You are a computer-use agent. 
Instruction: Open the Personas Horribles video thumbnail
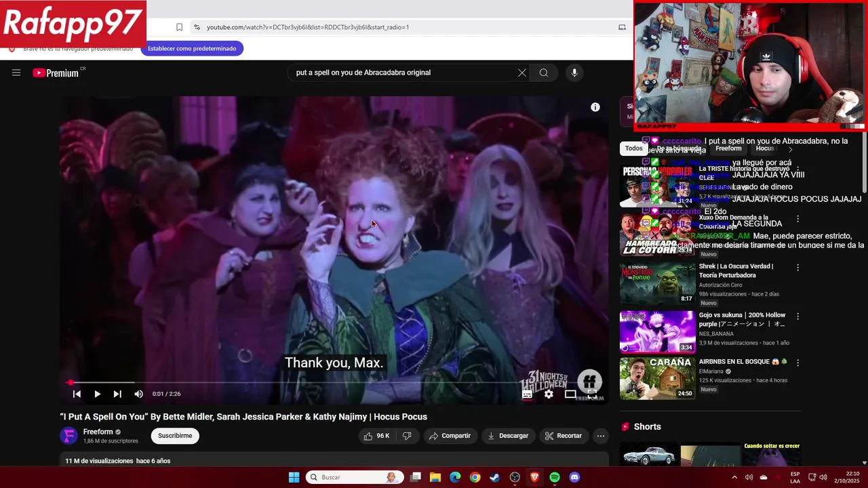[x=658, y=186]
